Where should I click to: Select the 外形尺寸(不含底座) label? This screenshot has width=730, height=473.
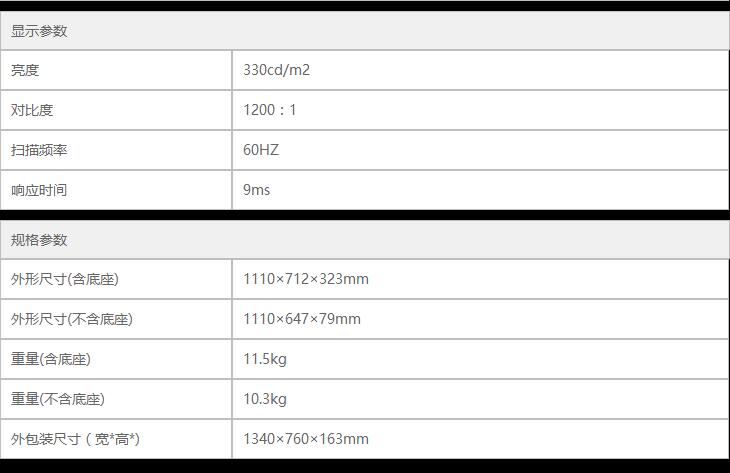[72, 319]
